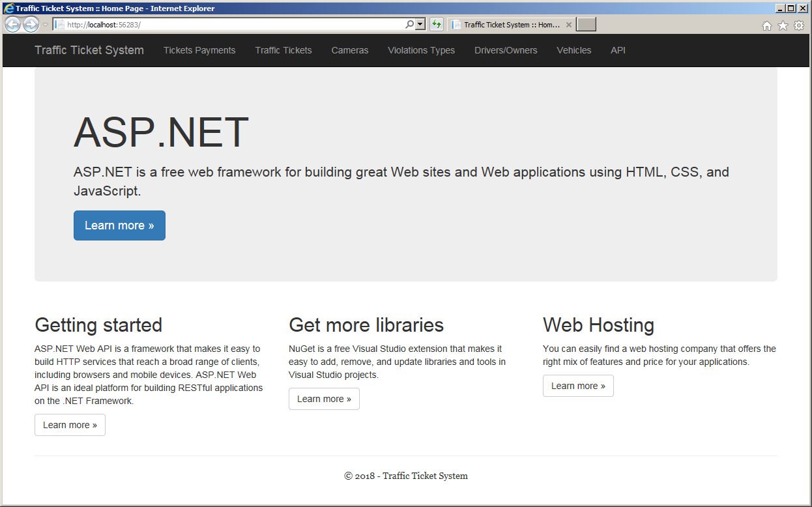Open API in navbar
The image size is (812, 507).
618,50
